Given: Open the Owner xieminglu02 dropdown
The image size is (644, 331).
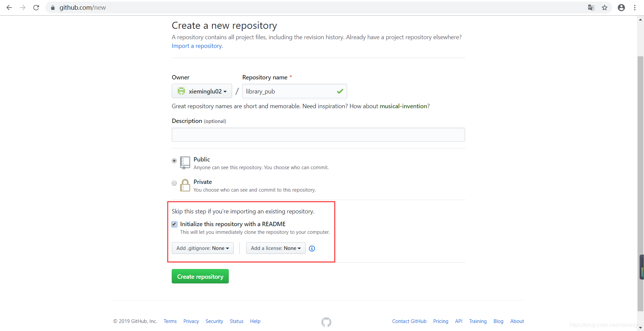Looking at the screenshot, I should (x=202, y=91).
